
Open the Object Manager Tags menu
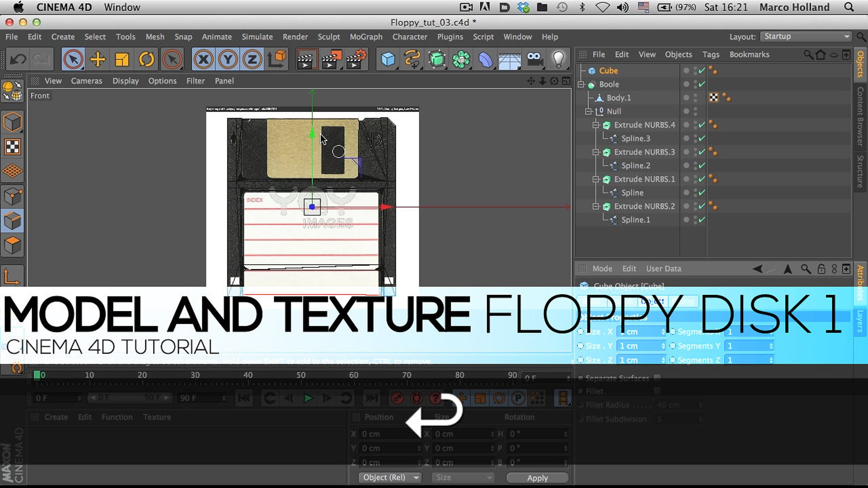pos(711,55)
